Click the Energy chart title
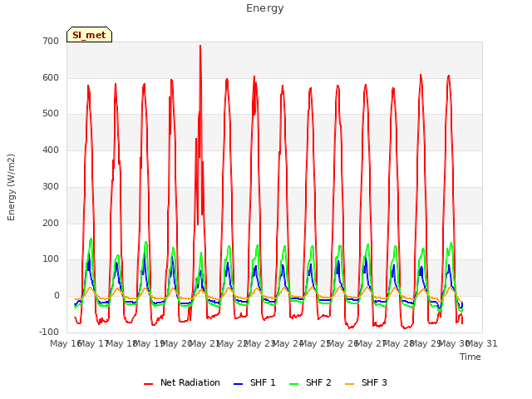The image size is (532, 399). tap(265, 8)
